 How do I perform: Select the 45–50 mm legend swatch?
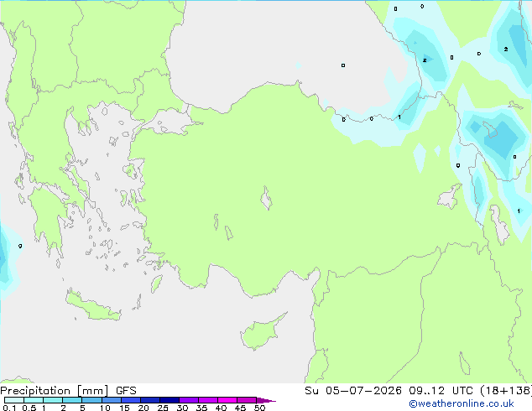click(x=247, y=400)
